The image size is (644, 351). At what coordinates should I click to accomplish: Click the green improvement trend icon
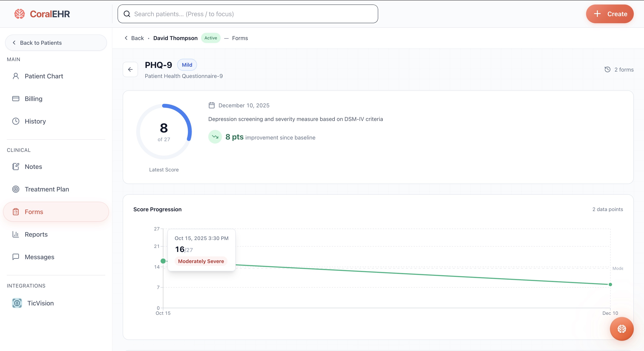tap(215, 137)
